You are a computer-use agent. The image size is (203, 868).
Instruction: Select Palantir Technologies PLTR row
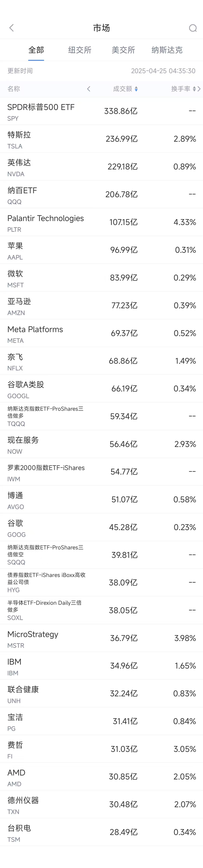(x=101, y=222)
